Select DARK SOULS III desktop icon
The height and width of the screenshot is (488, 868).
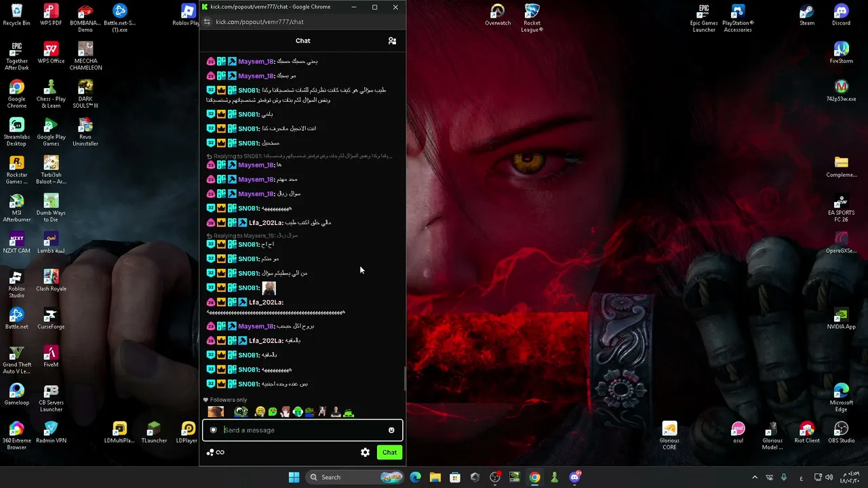click(x=85, y=94)
